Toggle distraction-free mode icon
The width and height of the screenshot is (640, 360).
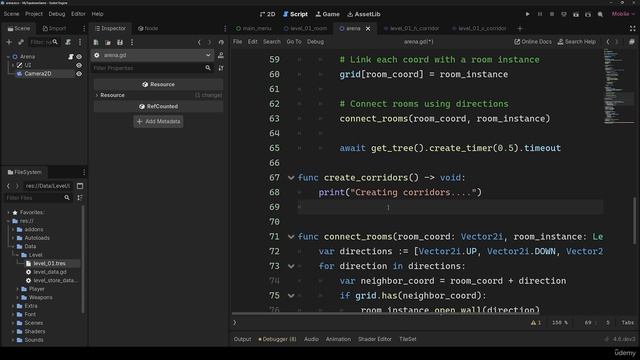[632, 29]
